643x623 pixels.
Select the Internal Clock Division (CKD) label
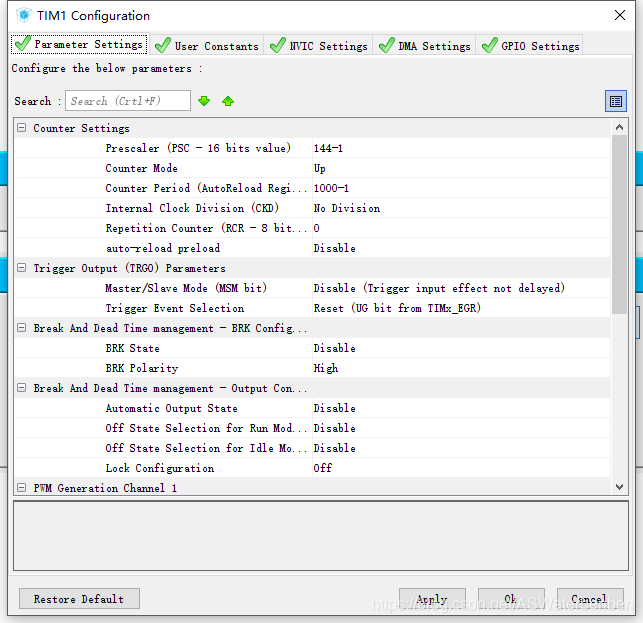[192, 208]
